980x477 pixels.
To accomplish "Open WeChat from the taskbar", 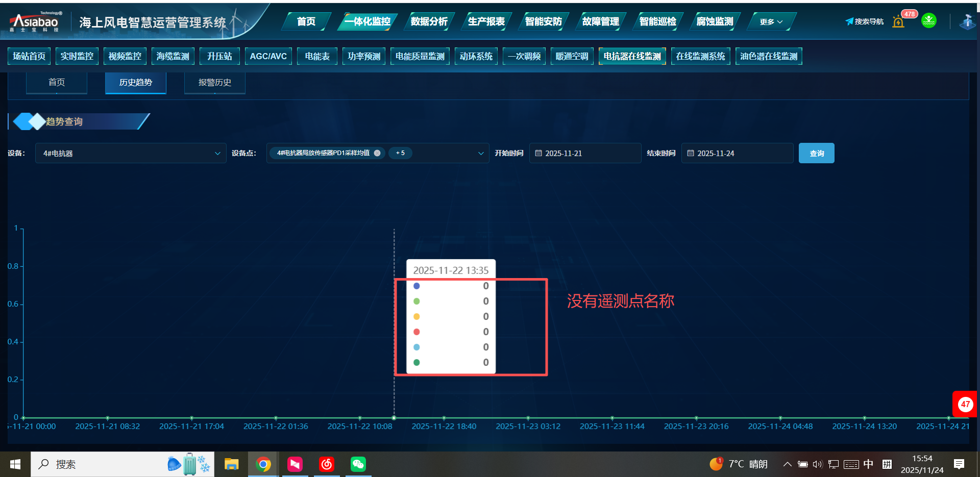I will [358, 464].
